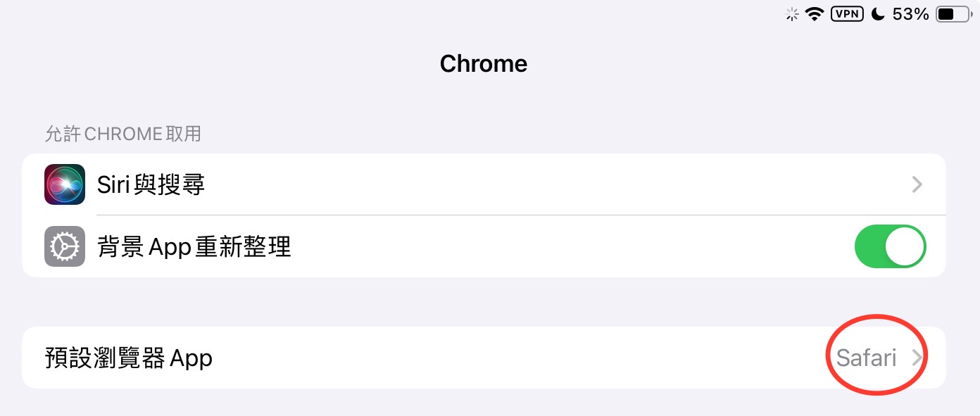
Task: Tap the gear icon for 背景App重新整理
Action: click(65, 246)
